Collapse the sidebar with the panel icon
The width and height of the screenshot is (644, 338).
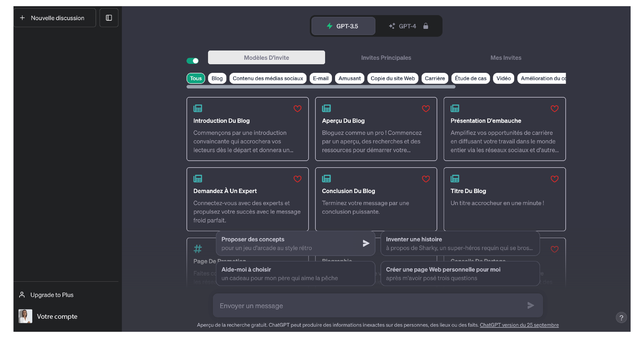[x=109, y=18]
